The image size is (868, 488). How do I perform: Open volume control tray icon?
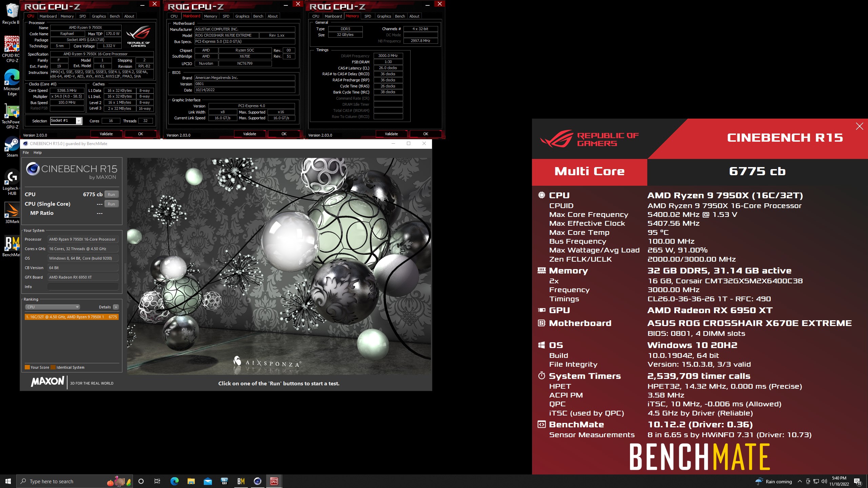click(x=824, y=481)
